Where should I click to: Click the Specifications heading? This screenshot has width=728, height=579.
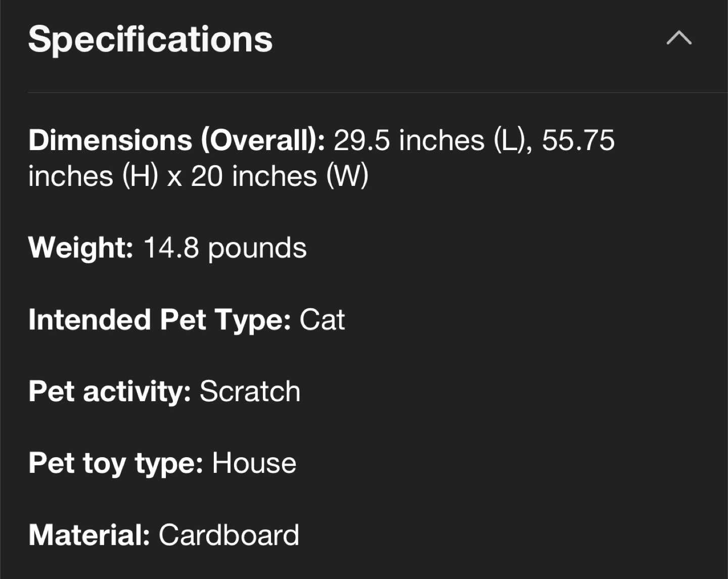coord(150,39)
